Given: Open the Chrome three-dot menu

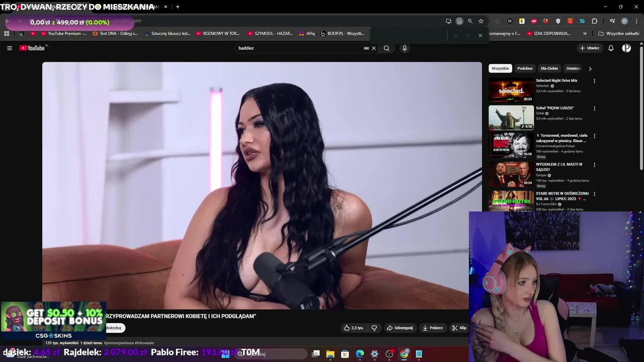Looking at the screenshot, I should coord(636,21).
